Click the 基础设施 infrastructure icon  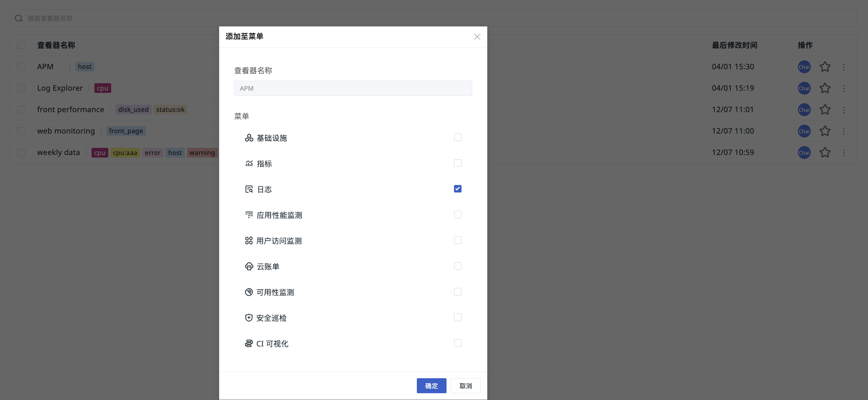tap(249, 138)
